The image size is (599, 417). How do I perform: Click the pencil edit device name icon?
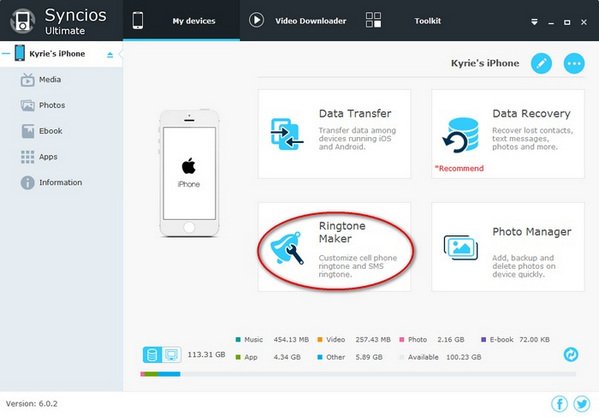[x=541, y=63]
